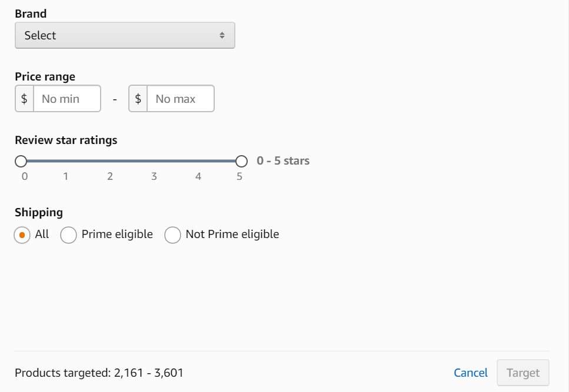
Task: Select Prime eligible shipping option
Action: pos(69,235)
